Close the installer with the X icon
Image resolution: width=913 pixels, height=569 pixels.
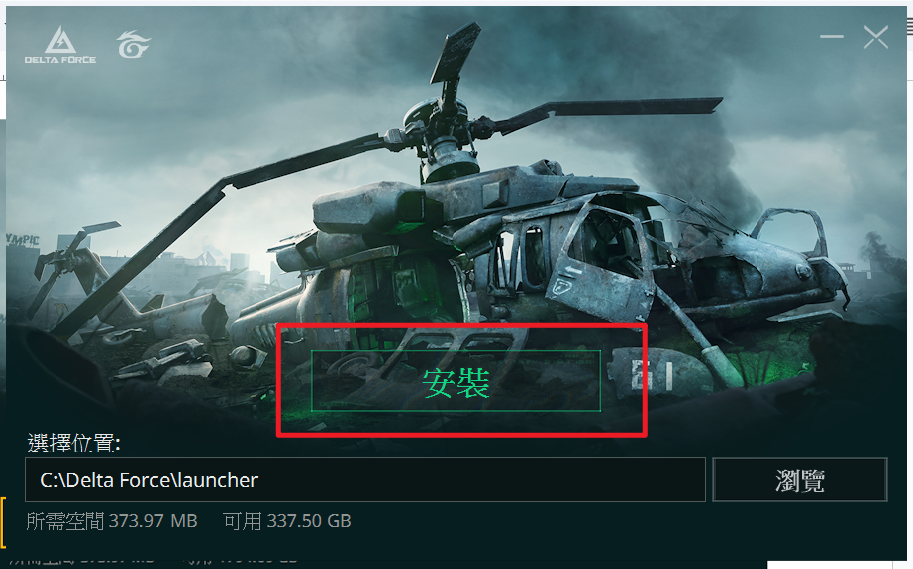click(876, 37)
